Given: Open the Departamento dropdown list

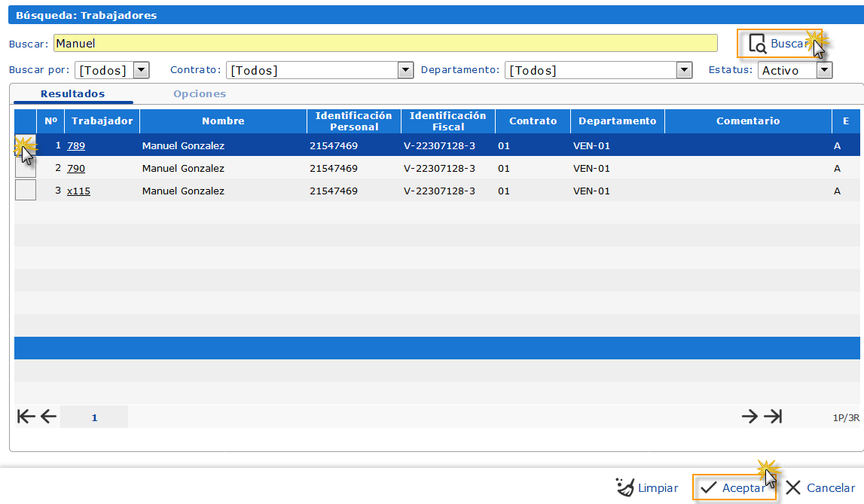Looking at the screenshot, I should tap(684, 70).
